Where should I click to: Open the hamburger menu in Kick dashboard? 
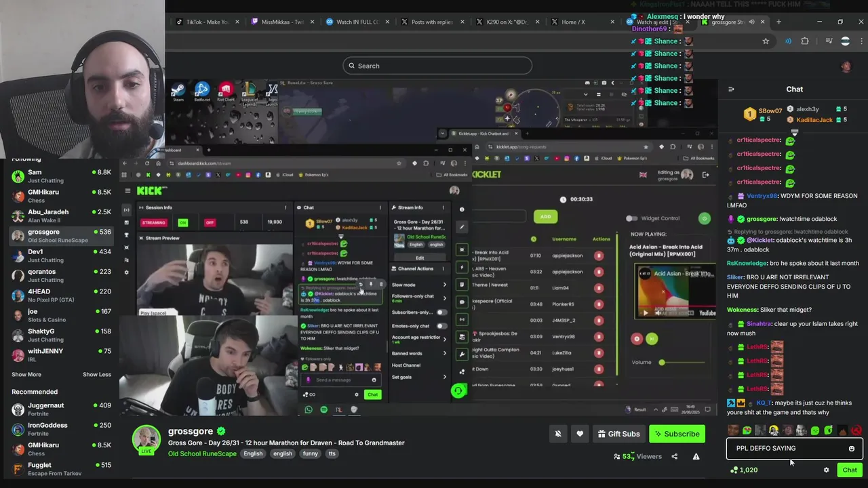click(x=127, y=191)
